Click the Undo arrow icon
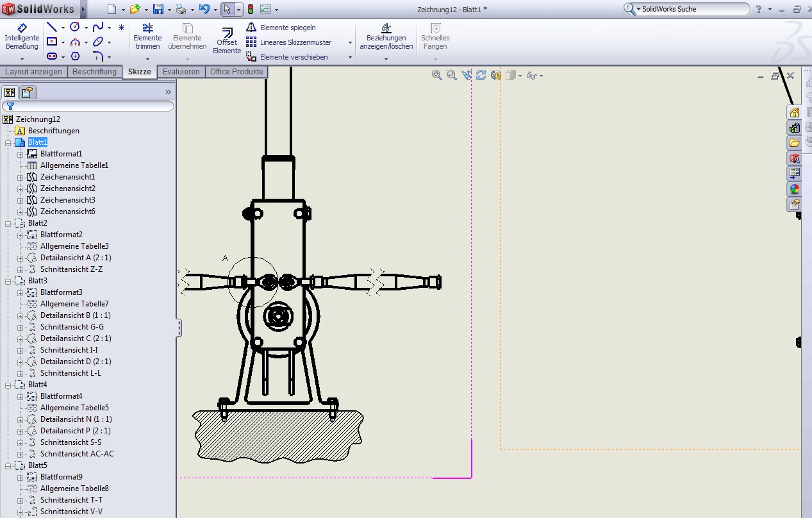Image resolution: width=812 pixels, height=518 pixels. click(x=204, y=9)
